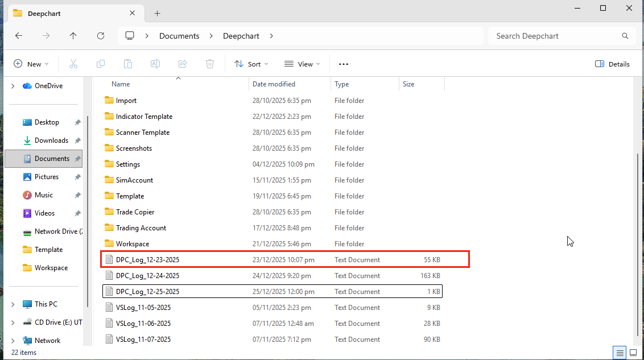This screenshot has height=360, width=644.
Task: Click the Cut scissors icon
Action: [x=73, y=64]
